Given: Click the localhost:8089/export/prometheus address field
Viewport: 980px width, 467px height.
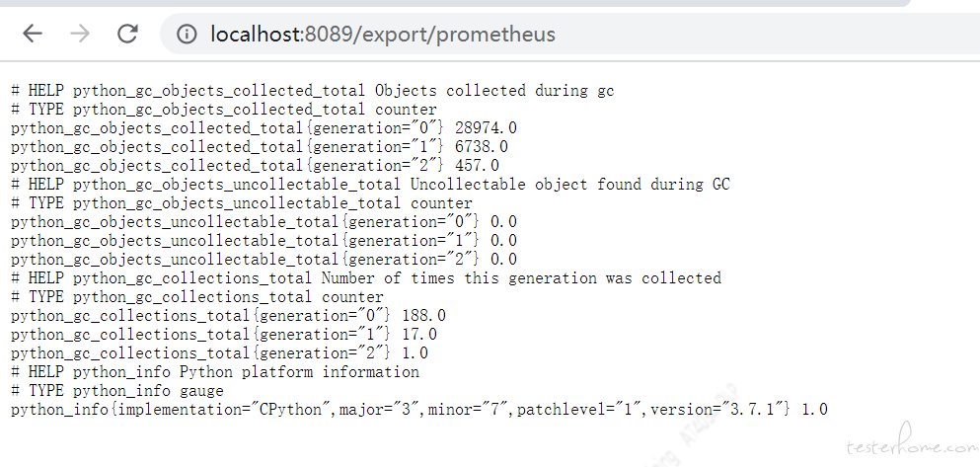Looking at the screenshot, I should tap(570, 34).
